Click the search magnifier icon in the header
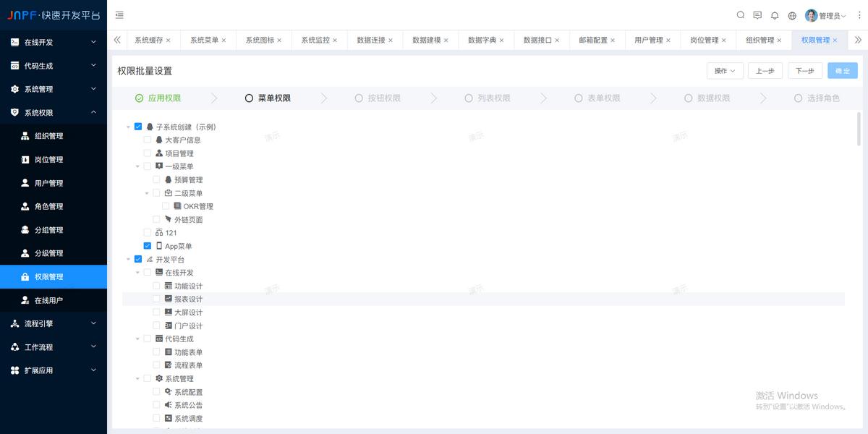The height and width of the screenshot is (434, 868). pyautogui.click(x=740, y=14)
